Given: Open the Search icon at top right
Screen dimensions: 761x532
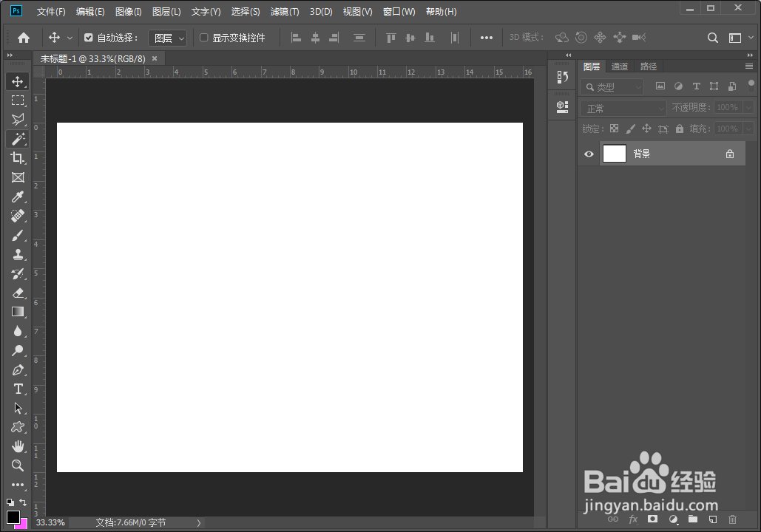Looking at the screenshot, I should tap(712, 38).
